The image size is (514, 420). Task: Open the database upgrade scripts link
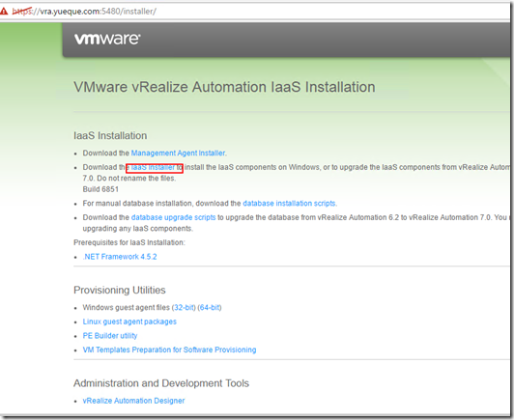pyautogui.click(x=173, y=217)
